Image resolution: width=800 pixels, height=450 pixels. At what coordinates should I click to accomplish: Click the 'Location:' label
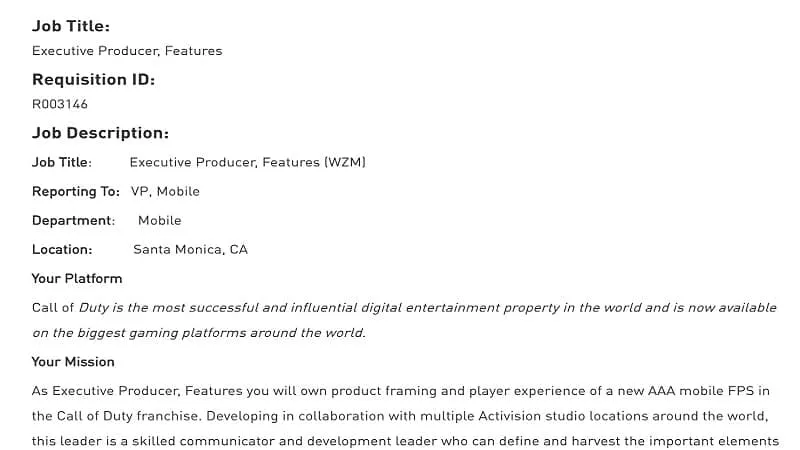coord(62,249)
